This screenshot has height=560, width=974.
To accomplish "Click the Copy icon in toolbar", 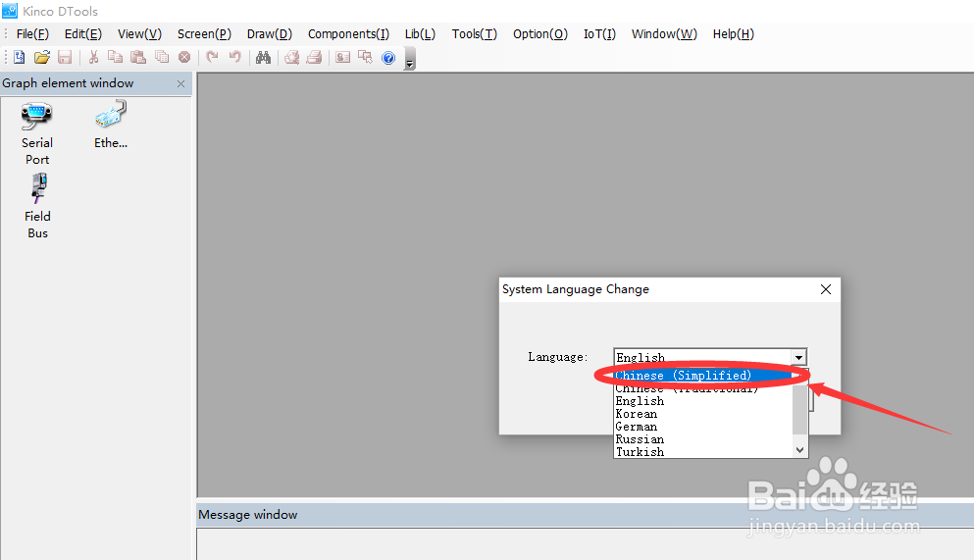I will tap(115, 57).
